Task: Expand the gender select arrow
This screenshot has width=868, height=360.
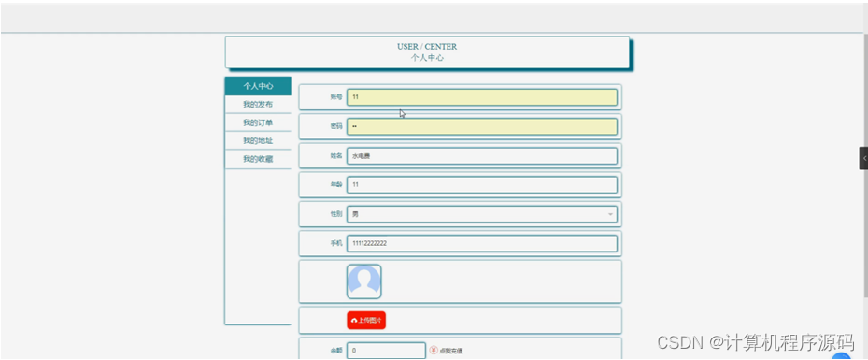Action: 610,214
